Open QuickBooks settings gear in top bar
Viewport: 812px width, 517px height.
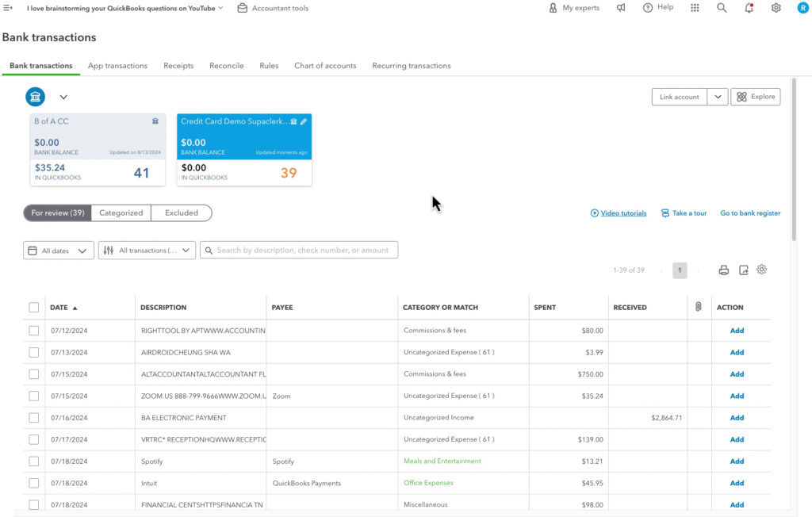(x=776, y=8)
